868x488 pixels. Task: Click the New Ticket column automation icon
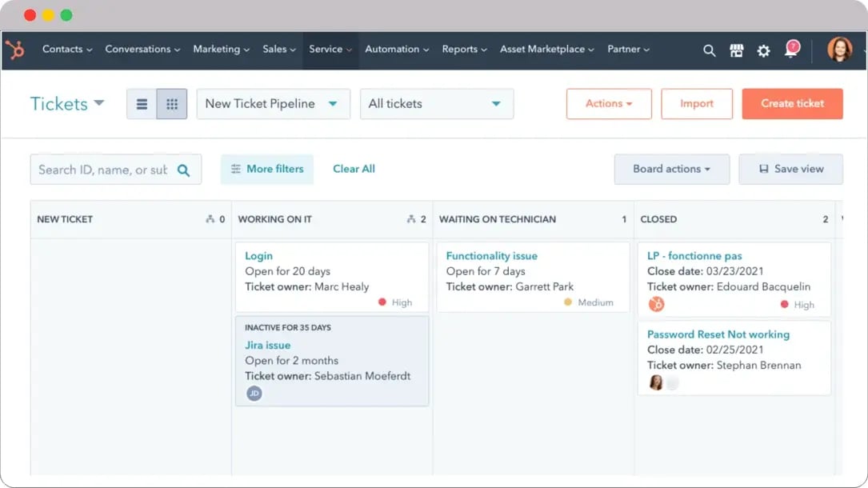click(x=210, y=219)
